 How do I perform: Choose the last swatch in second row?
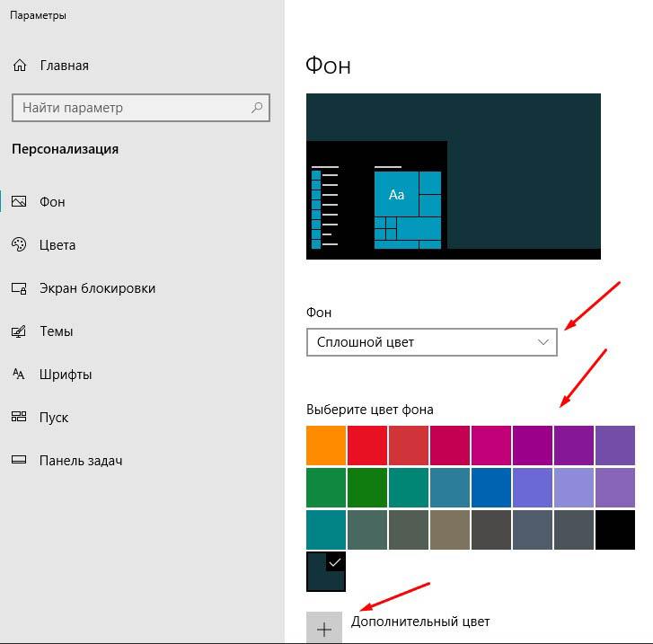coord(615,488)
